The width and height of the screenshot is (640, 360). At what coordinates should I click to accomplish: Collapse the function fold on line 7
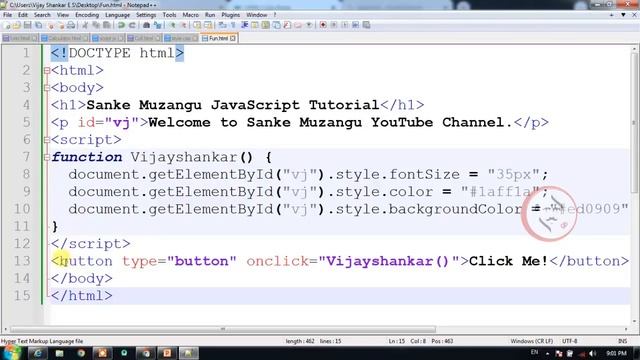point(47,157)
